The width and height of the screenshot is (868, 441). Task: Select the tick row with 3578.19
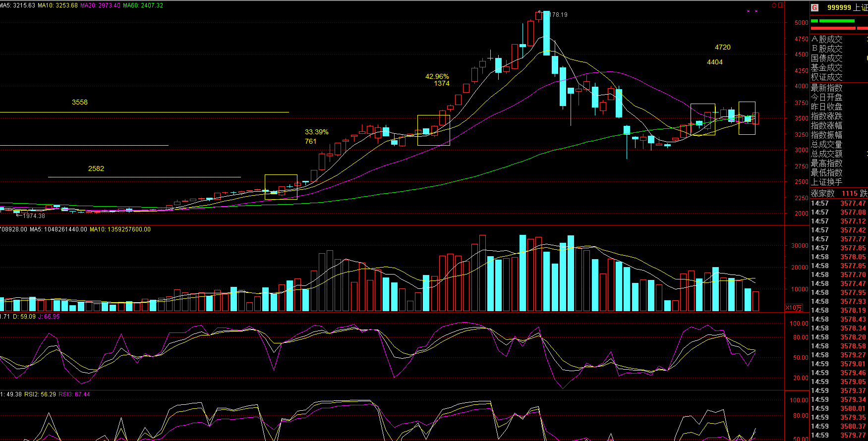(x=839, y=310)
